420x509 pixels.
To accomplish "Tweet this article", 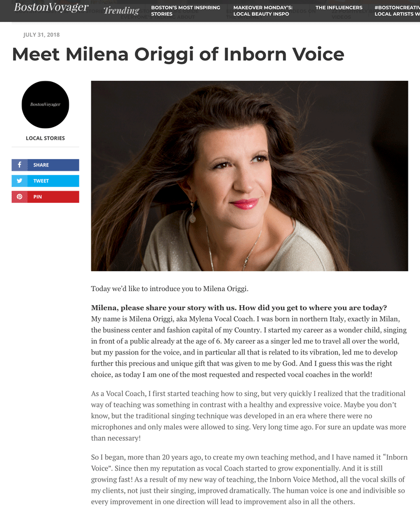I will click(x=45, y=181).
